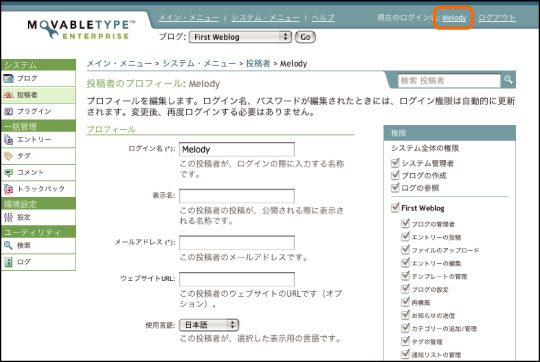Click the 設定 settings sliders icon
540x362 pixels.
8,217
